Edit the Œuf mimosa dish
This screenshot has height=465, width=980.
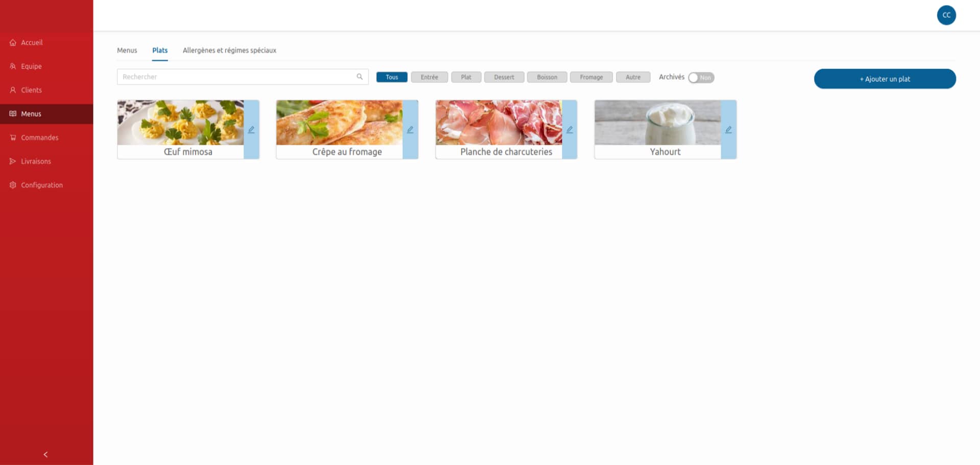point(251,130)
